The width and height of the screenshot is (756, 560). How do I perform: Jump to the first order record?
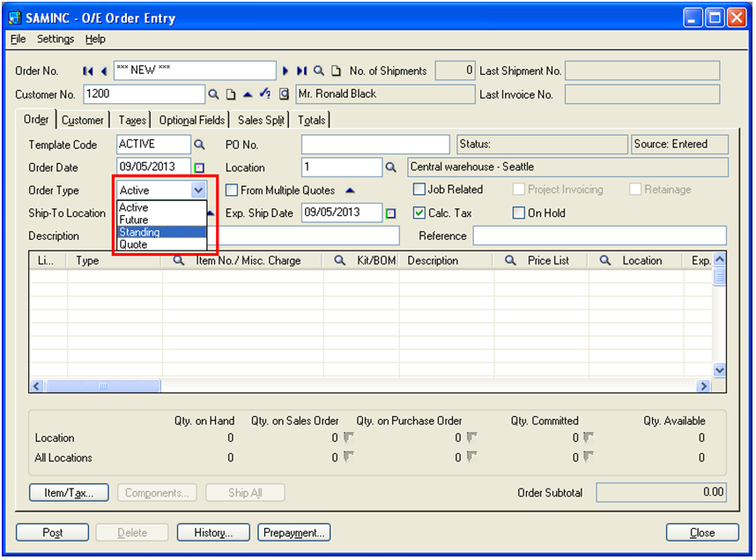click(x=87, y=71)
